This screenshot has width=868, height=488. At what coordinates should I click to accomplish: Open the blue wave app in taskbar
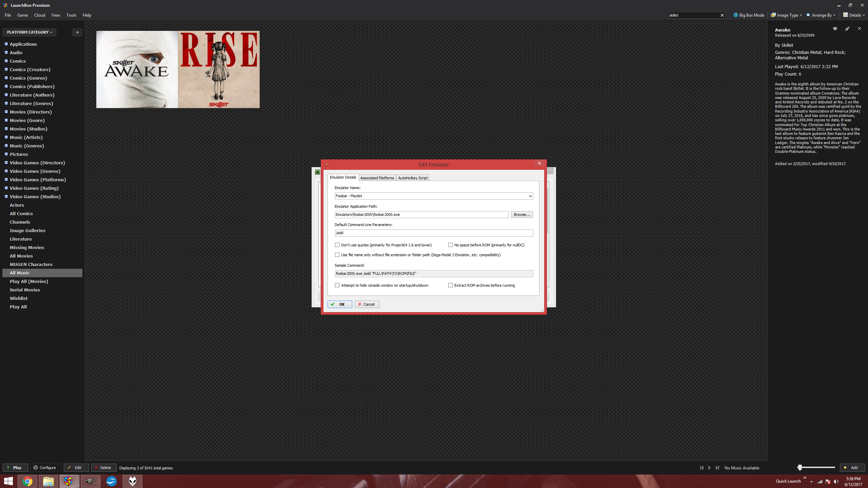coord(111,481)
